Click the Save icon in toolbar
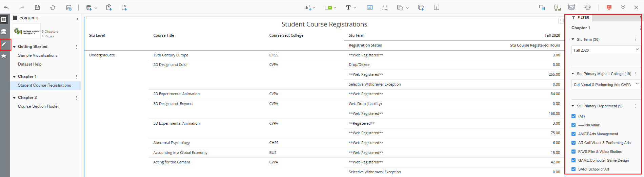This screenshot has width=644, height=177. [37, 7]
